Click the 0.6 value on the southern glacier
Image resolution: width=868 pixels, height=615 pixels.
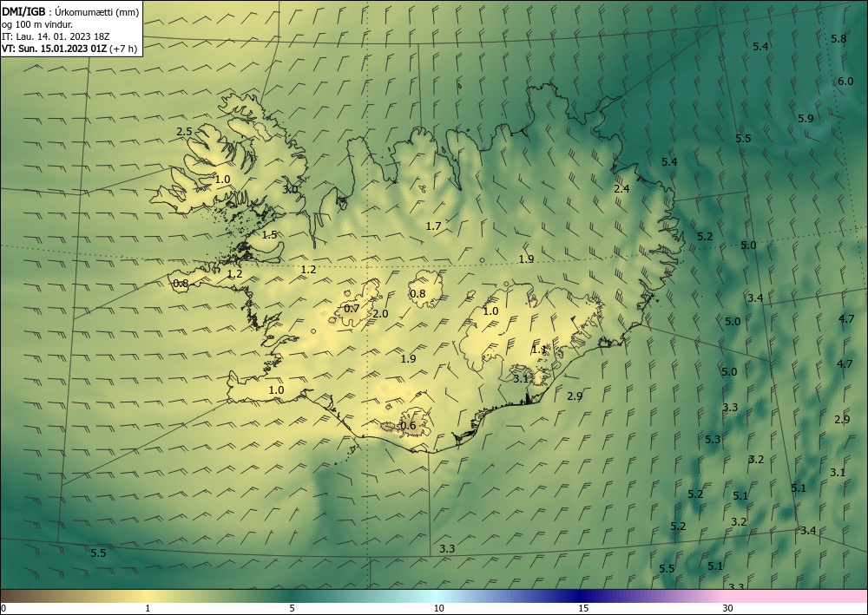(x=408, y=425)
